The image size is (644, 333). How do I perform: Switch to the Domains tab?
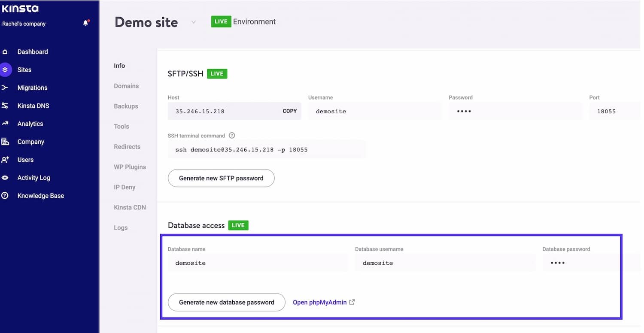[x=126, y=86]
